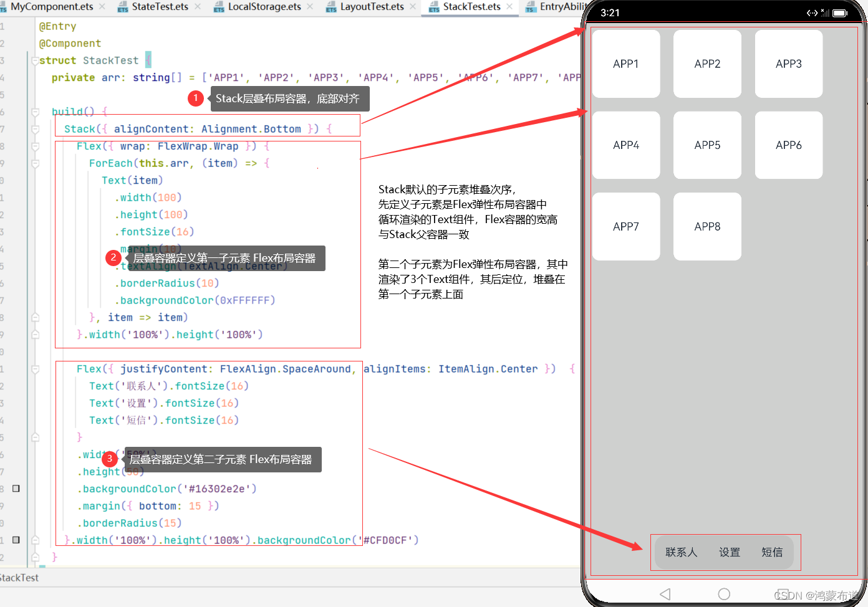This screenshot has height=607, width=868.
Task: Click the TS file icon on EntryAbility tab
Action: [531, 7]
